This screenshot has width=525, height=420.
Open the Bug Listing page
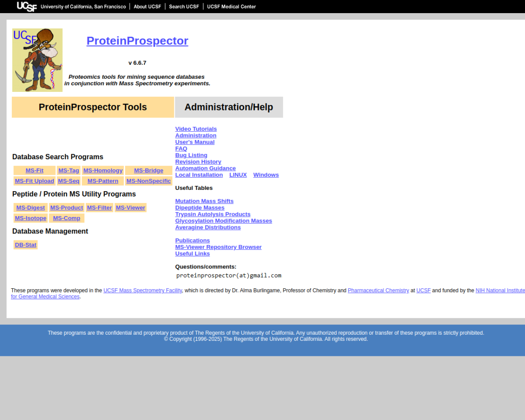191,155
